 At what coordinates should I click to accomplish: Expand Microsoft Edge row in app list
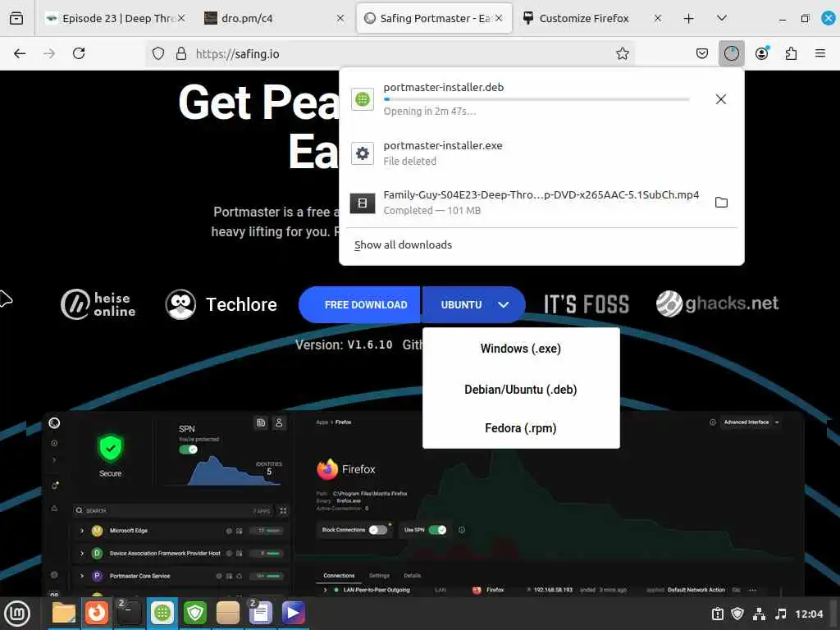[82, 531]
